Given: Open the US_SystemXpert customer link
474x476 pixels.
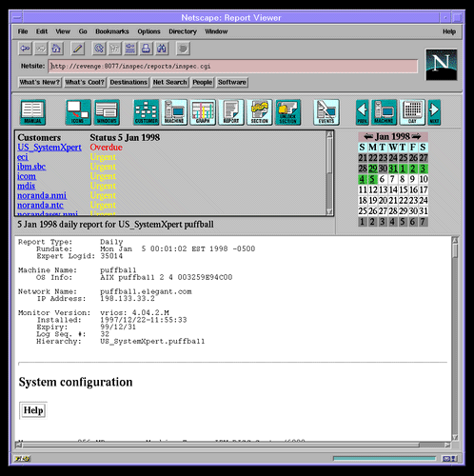Looking at the screenshot, I should point(49,148).
